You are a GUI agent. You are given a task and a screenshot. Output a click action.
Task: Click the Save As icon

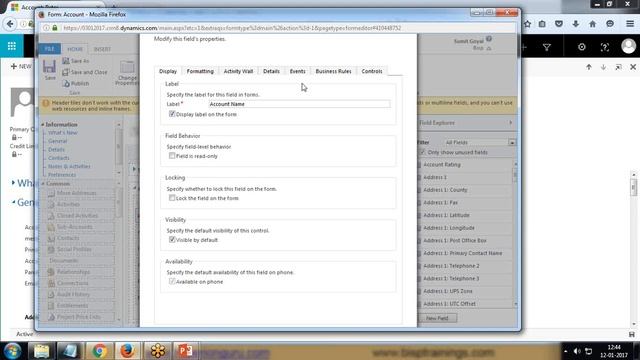[x=66, y=61]
